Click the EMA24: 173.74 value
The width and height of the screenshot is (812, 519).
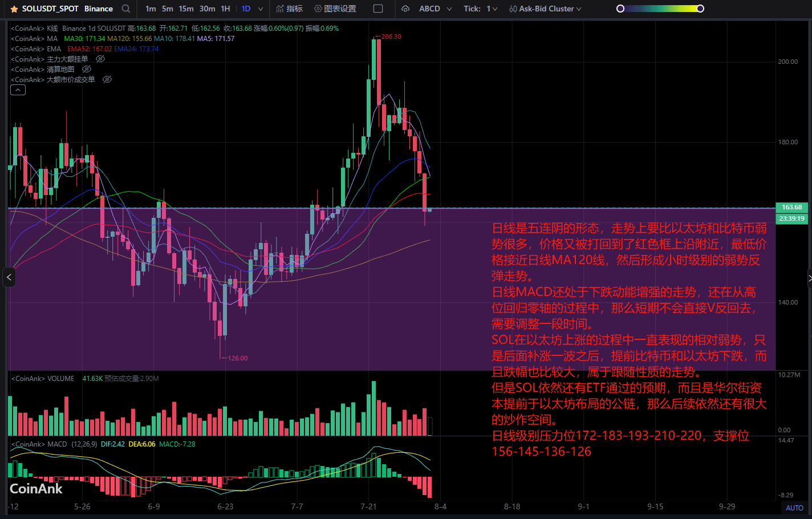click(136, 49)
